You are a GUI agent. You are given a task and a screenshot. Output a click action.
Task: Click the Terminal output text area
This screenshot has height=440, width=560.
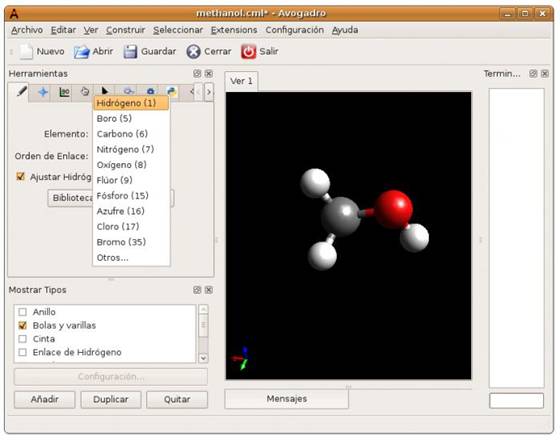516,238
